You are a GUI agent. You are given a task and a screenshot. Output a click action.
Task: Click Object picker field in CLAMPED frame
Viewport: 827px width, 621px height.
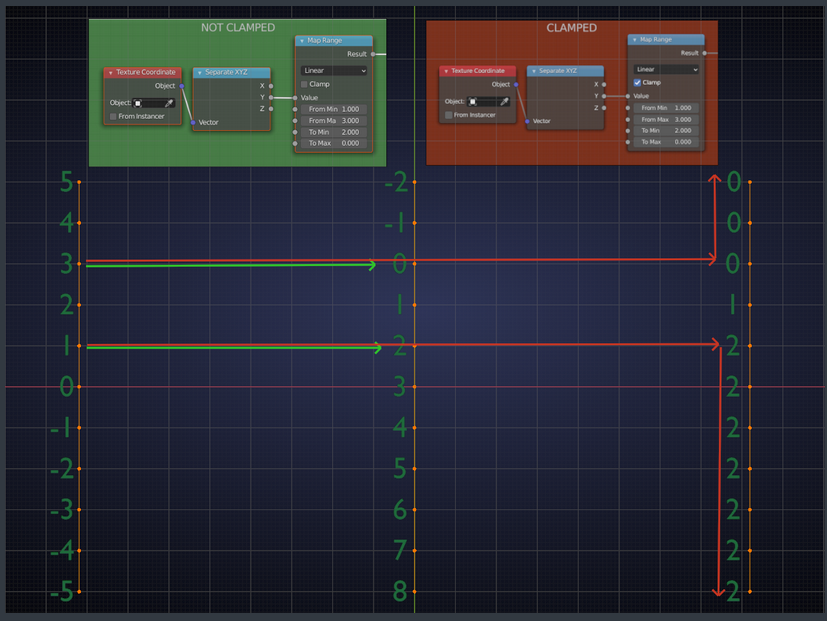[488, 101]
